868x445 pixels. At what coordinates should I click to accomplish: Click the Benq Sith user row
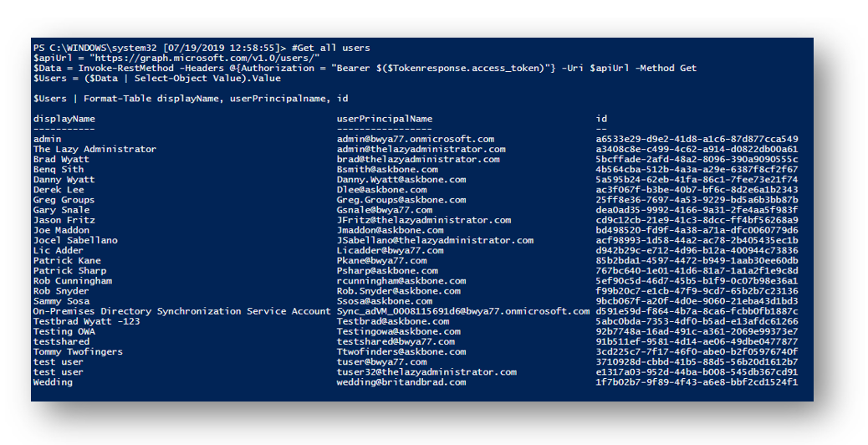(416, 169)
